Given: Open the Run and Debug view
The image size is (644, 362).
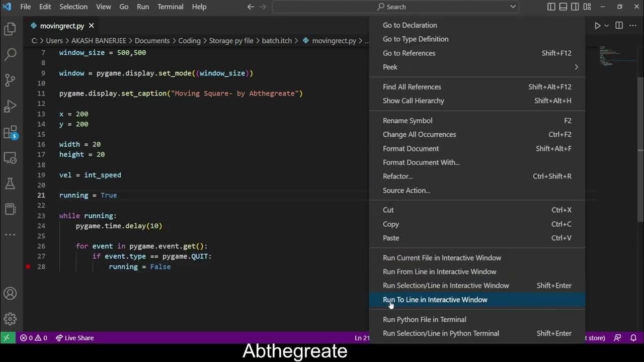Looking at the screenshot, I should coord(10,106).
